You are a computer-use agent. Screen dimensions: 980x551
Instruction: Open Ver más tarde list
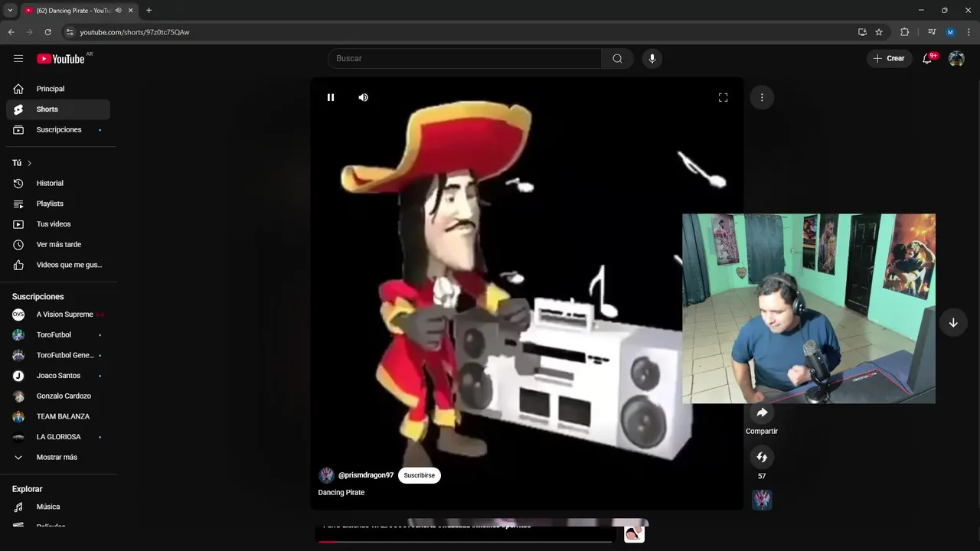[58, 245]
